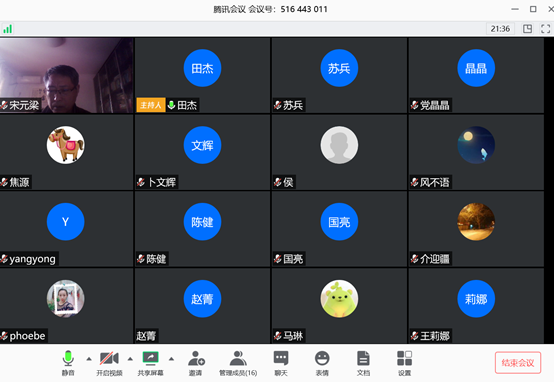This screenshot has width=554, height=382.
Task: Expand the screen share options arrow
Action: (x=171, y=359)
